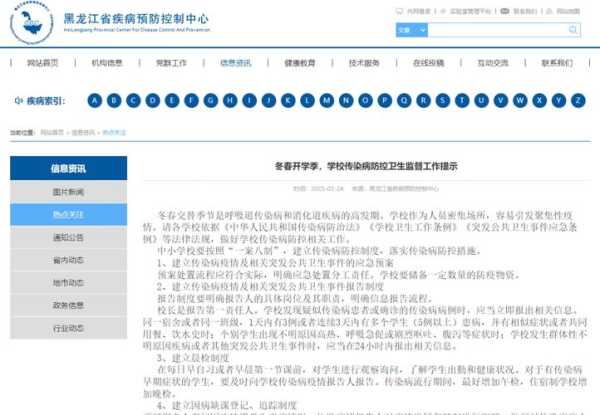Open disease index letter N
Screen dimensions: 600x415
tap(346, 101)
